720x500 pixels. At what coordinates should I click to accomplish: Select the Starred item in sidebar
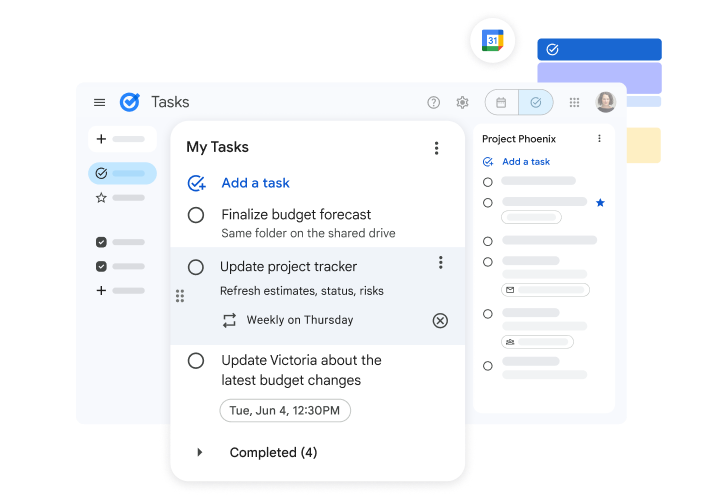tap(101, 198)
